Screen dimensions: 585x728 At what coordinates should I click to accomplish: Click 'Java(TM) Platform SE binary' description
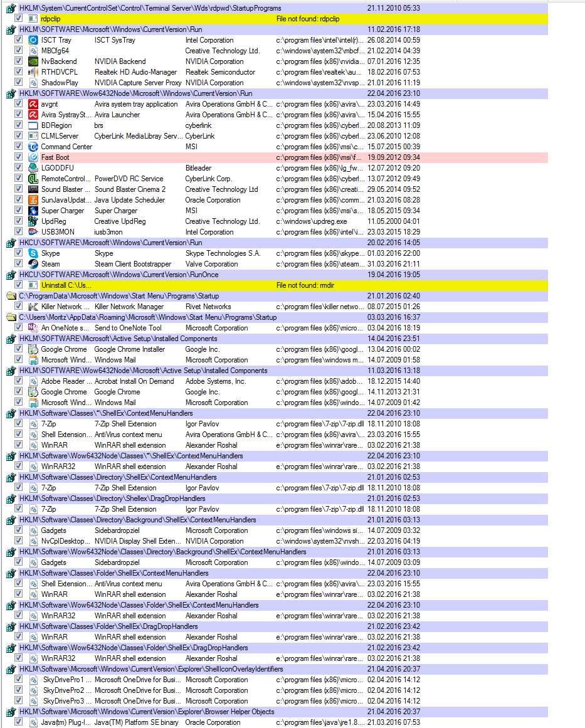click(x=137, y=722)
